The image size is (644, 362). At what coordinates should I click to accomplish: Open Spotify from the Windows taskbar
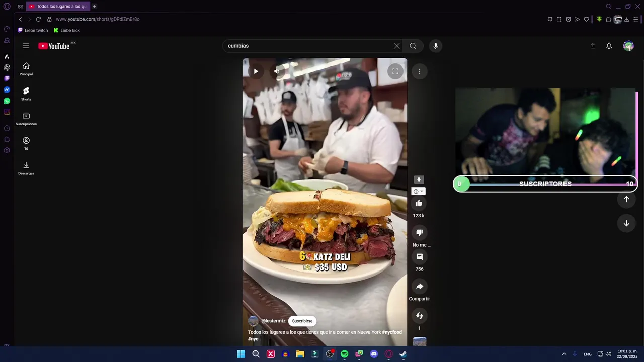pos(344,354)
